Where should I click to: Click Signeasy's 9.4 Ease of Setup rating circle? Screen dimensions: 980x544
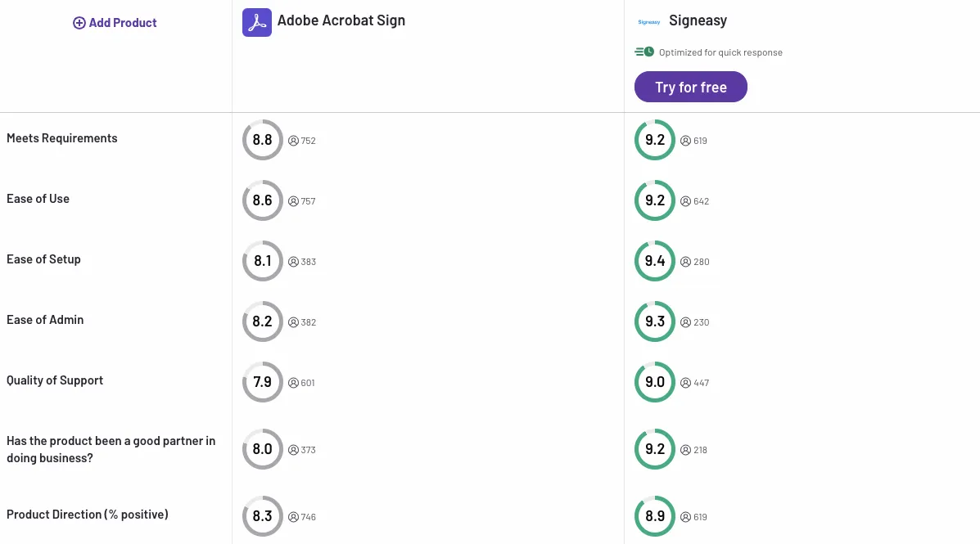tap(654, 261)
